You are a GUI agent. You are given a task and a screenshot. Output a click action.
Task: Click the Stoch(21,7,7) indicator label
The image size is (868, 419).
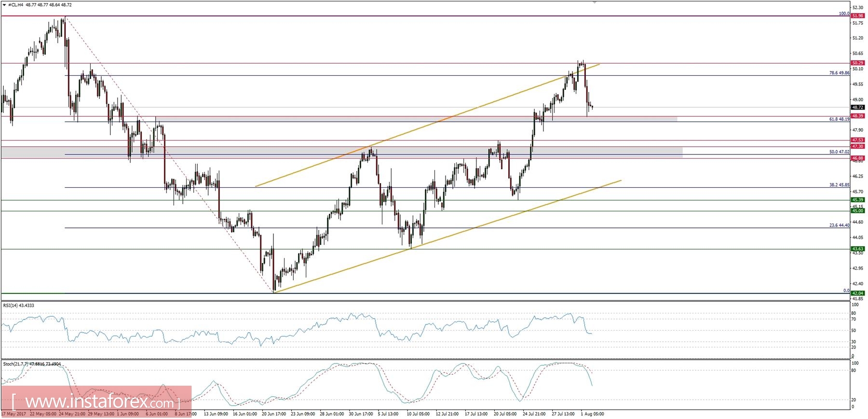click(32, 363)
